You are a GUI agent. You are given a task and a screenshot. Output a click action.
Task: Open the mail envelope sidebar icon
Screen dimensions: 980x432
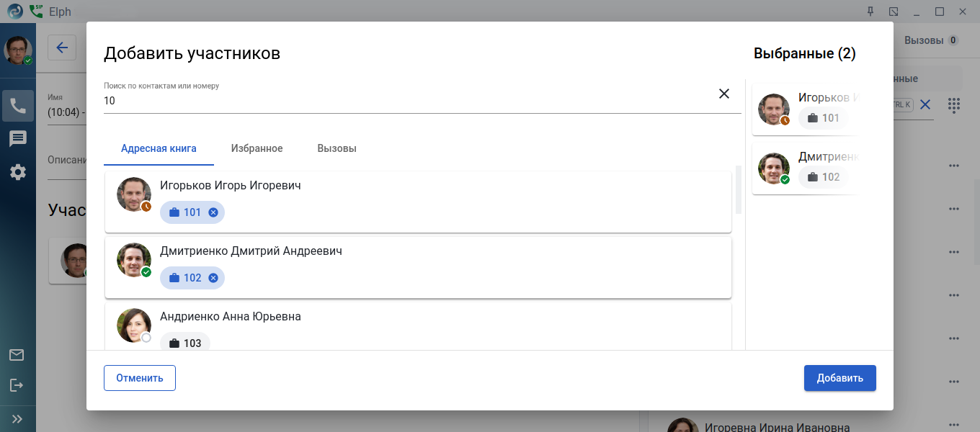point(17,355)
